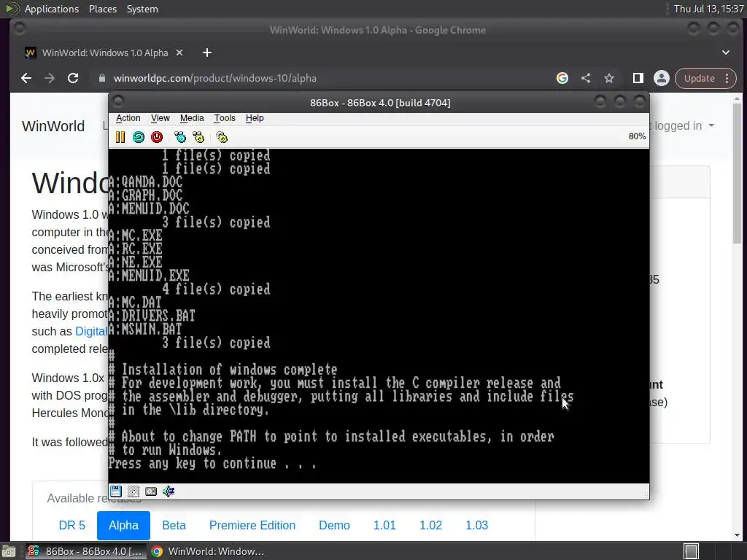747x560 pixels.
Task: Close the WinWorld: Windows 1.0 Alpha tab
Action: click(179, 52)
